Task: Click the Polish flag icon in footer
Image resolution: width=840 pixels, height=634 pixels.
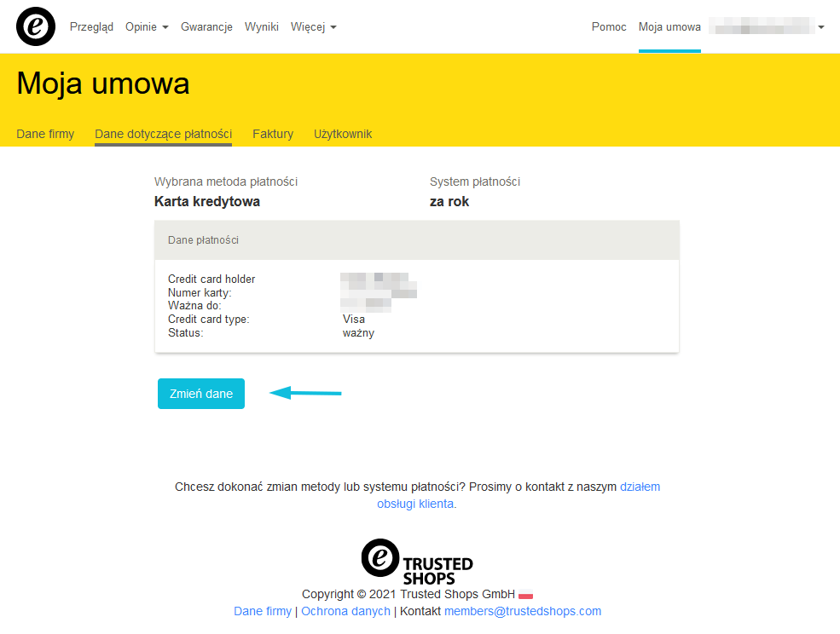Action: point(526,595)
